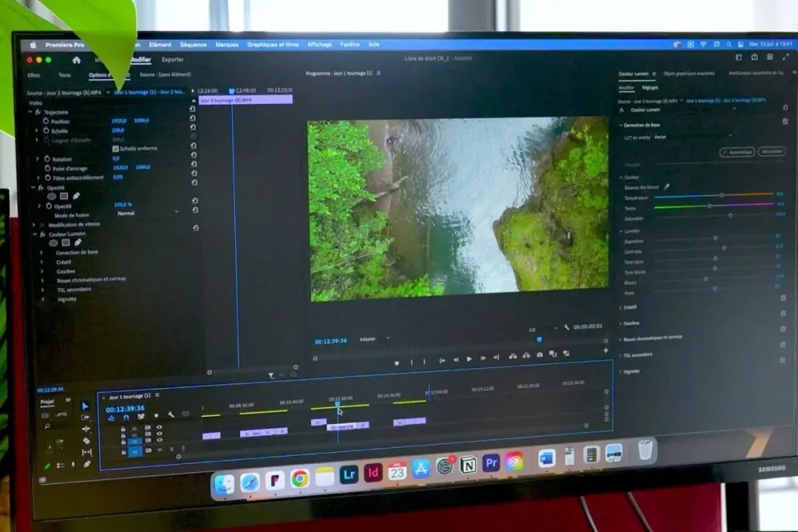Pick white balance with eyedropper
798x532 pixels.
(x=666, y=187)
